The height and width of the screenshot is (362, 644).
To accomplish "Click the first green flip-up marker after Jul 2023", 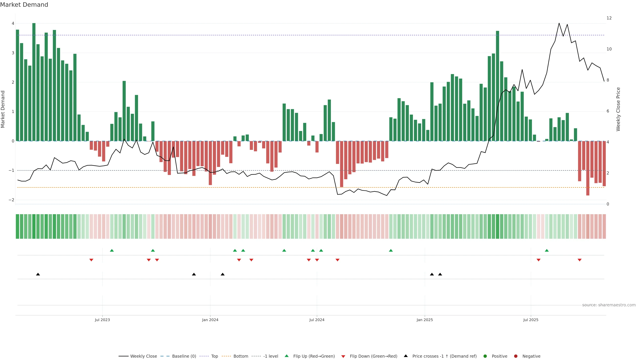I will point(112,251).
